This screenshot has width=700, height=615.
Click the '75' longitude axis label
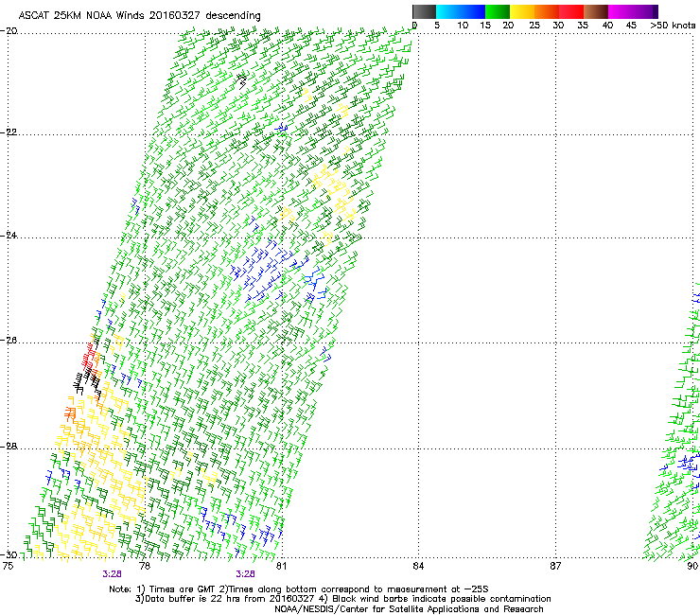(x=8, y=566)
